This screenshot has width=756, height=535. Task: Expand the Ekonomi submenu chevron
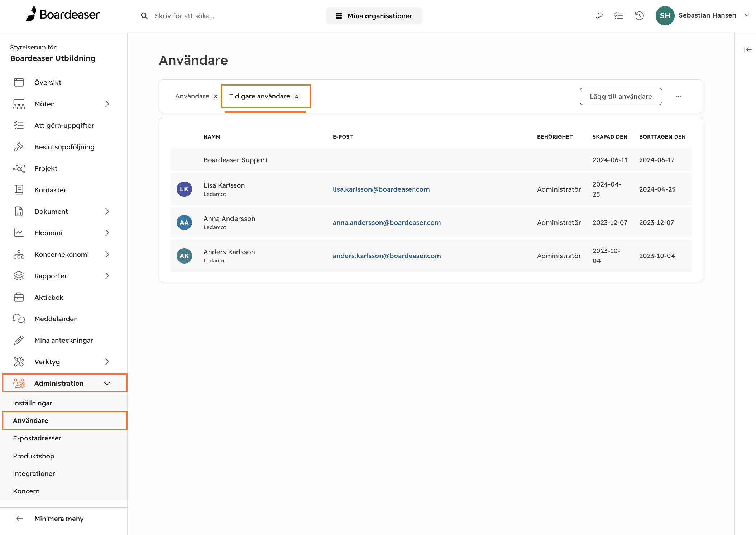tap(107, 233)
